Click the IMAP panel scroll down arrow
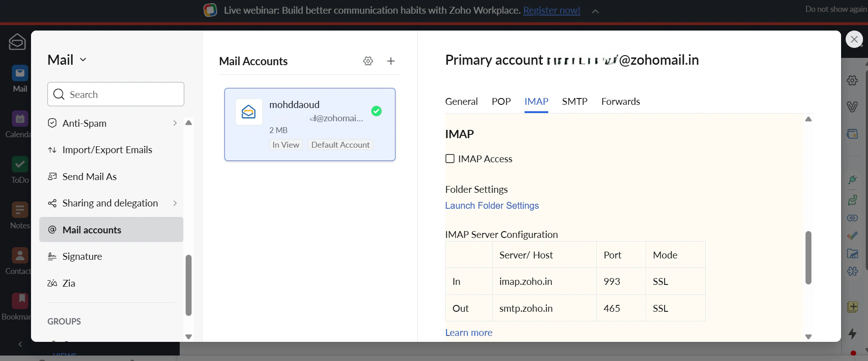This screenshot has width=868, height=361. 808,337
